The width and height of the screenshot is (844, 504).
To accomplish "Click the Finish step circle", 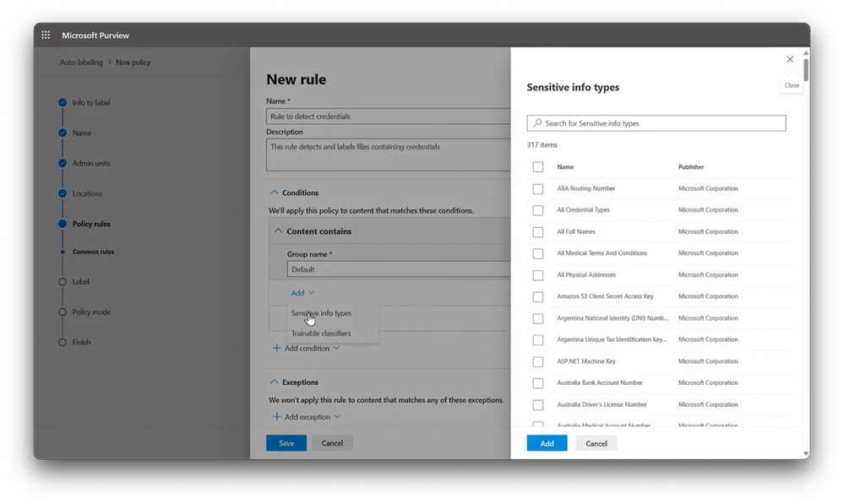I will 63,342.
